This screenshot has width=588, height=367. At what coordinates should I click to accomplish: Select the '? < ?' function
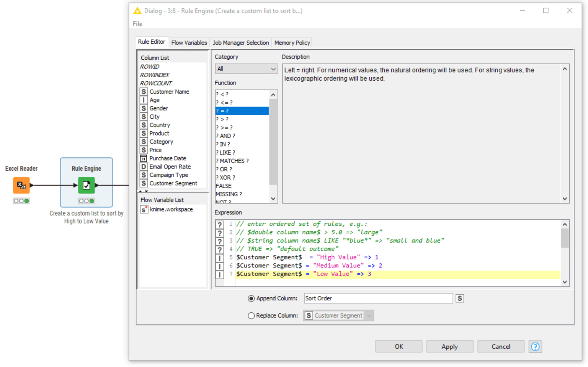click(242, 94)
